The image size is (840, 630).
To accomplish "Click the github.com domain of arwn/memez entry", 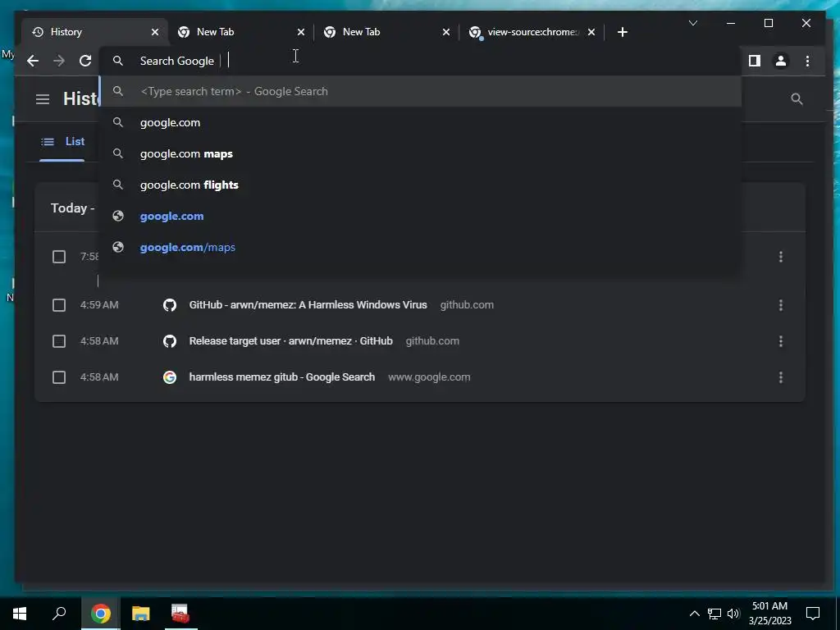I will (x=467, y=305).
